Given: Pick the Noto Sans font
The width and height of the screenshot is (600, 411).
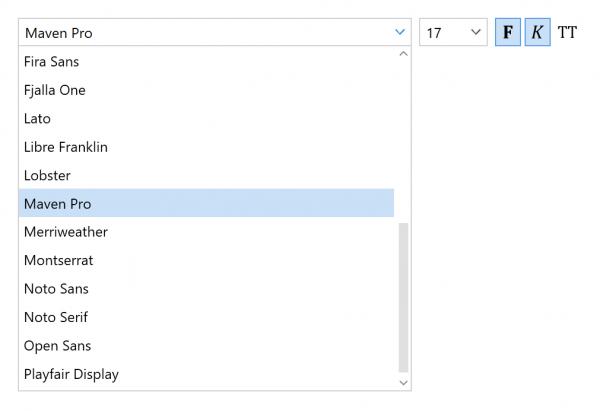Looking at the screenshot, I should [56, 289].
